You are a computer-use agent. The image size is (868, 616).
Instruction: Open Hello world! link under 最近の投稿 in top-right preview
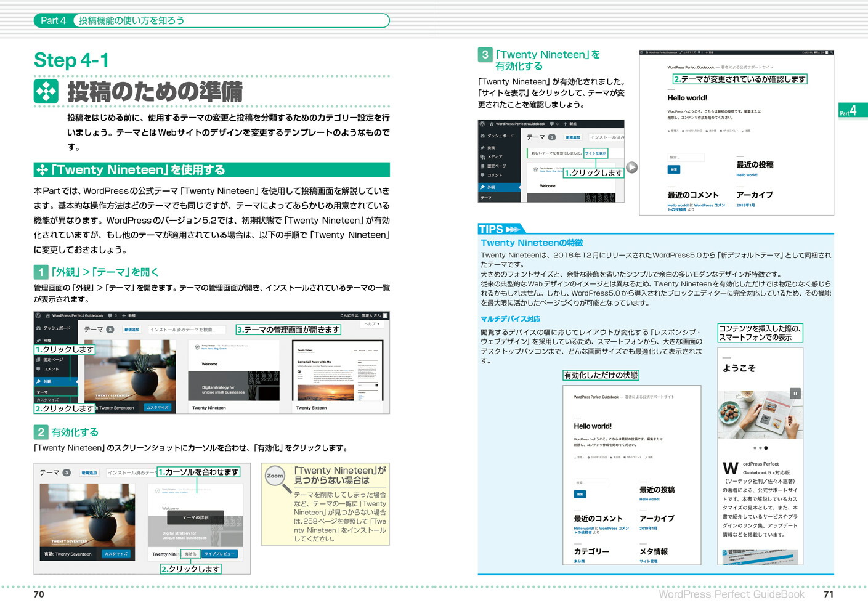[747, 175]
